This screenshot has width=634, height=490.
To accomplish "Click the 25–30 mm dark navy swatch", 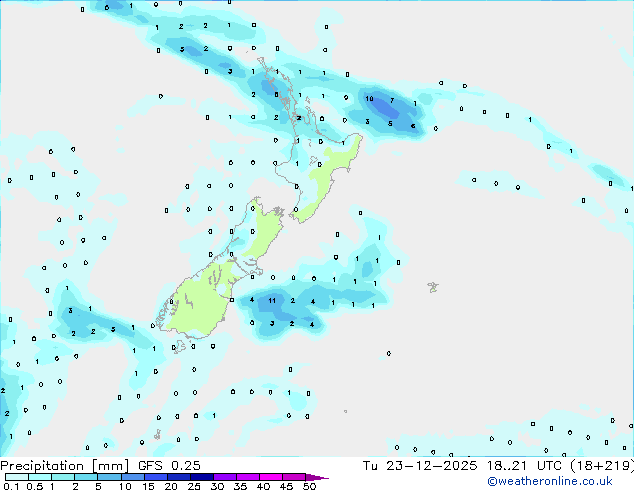I will (201, 477).
